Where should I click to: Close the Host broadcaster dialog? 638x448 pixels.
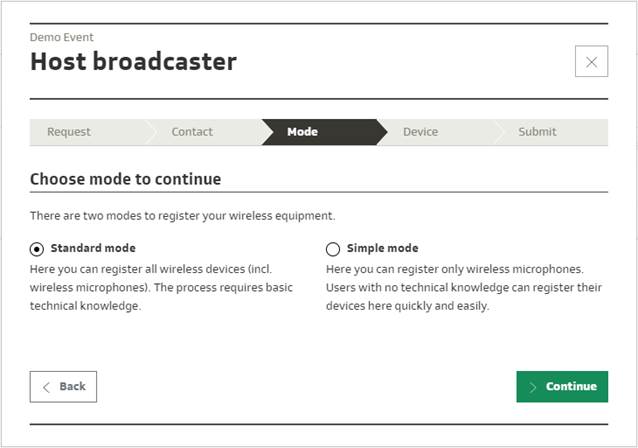[x=591, y=62]
